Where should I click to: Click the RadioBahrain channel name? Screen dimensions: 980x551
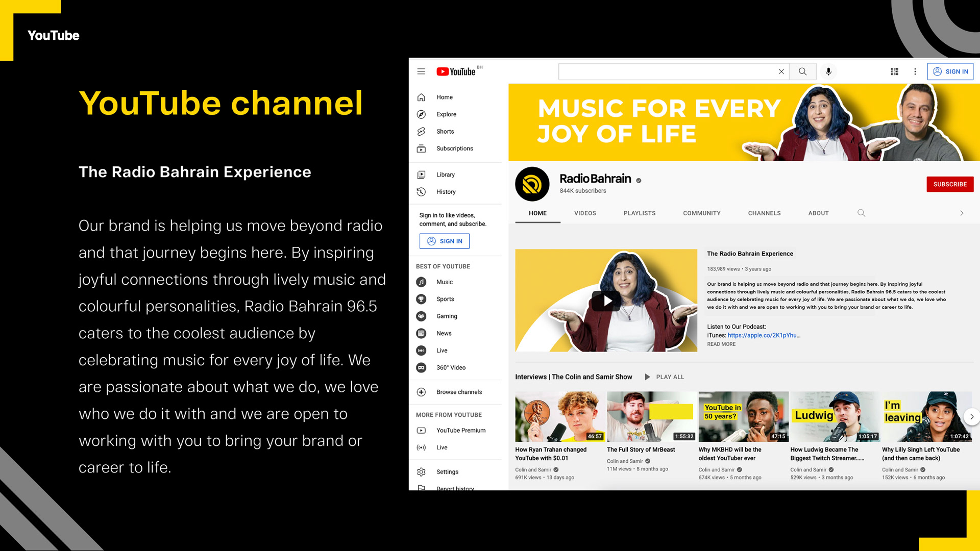pyautogui.click(x=595, y=179)
